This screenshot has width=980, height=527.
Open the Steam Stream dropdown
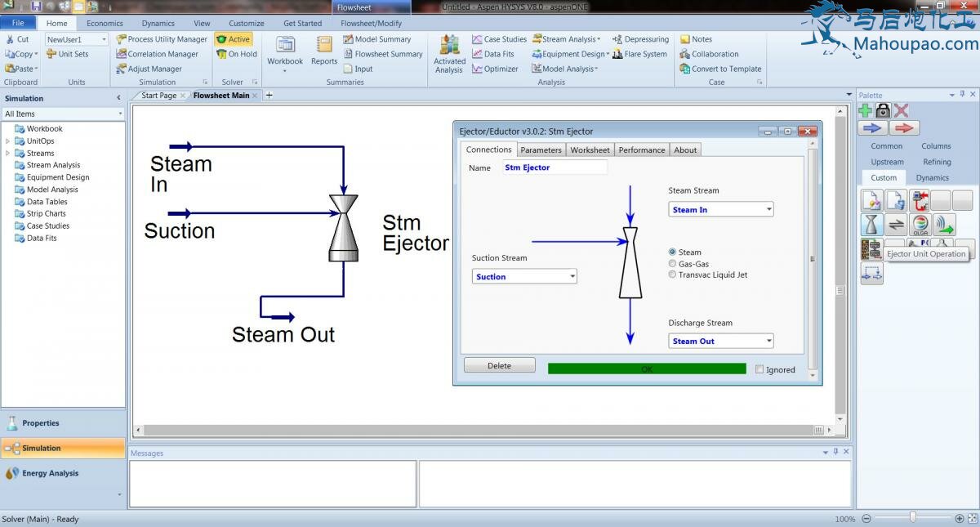(768, 210)
